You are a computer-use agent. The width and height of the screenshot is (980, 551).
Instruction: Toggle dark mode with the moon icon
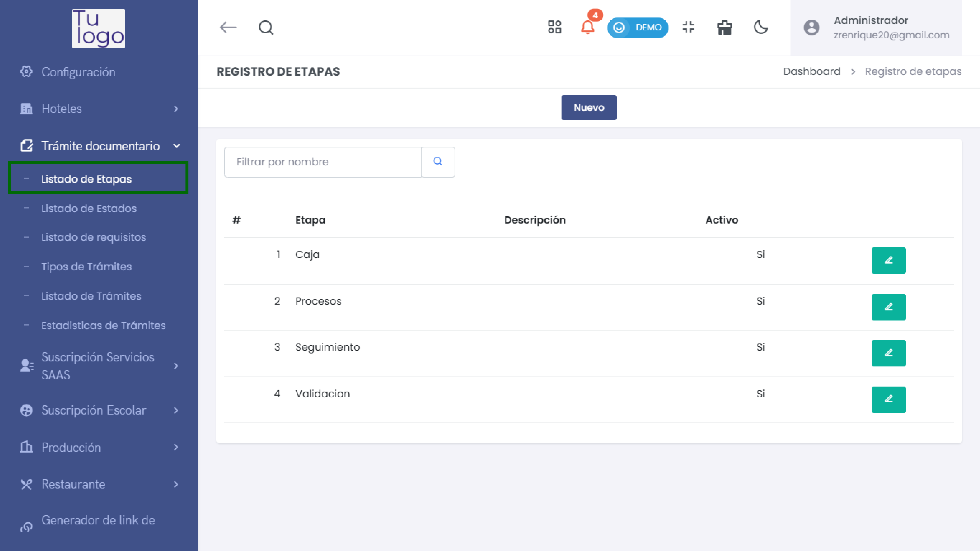tap(761, 27)
